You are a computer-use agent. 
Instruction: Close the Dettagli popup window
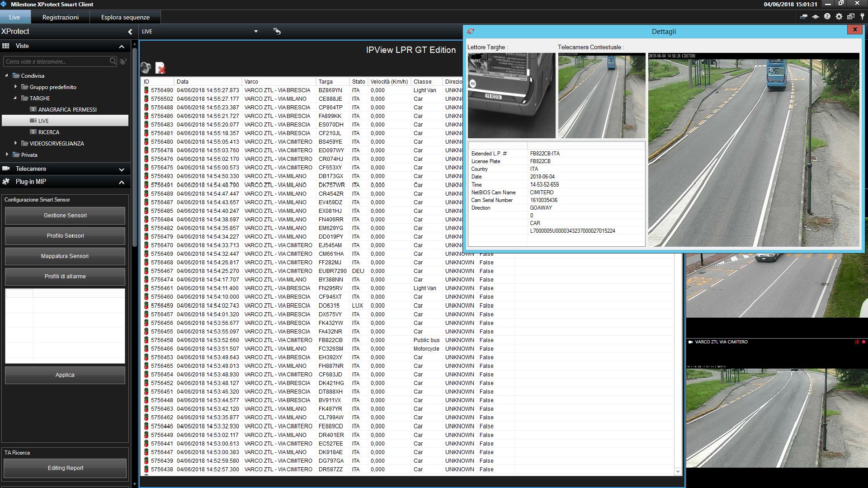click(x=854, y=29)
